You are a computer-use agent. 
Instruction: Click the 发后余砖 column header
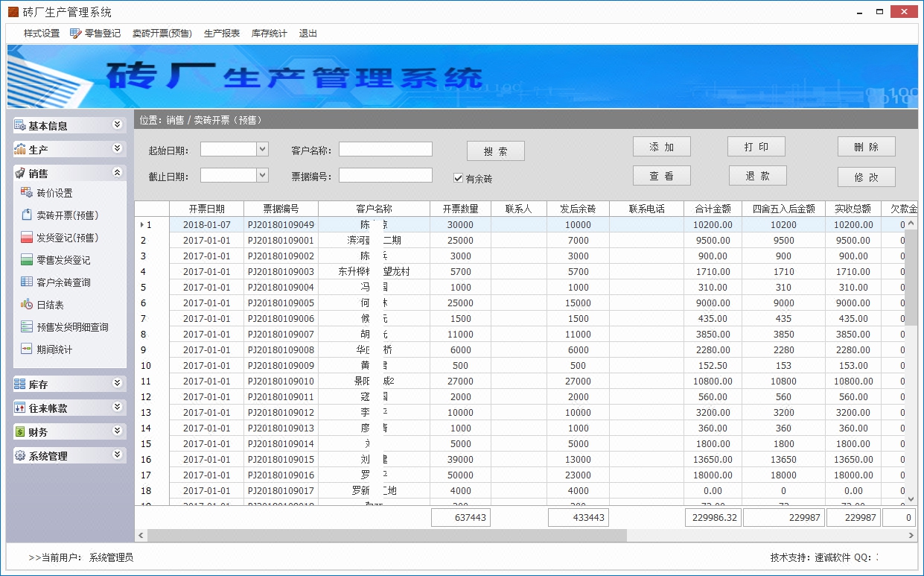[x=578, y=209]
